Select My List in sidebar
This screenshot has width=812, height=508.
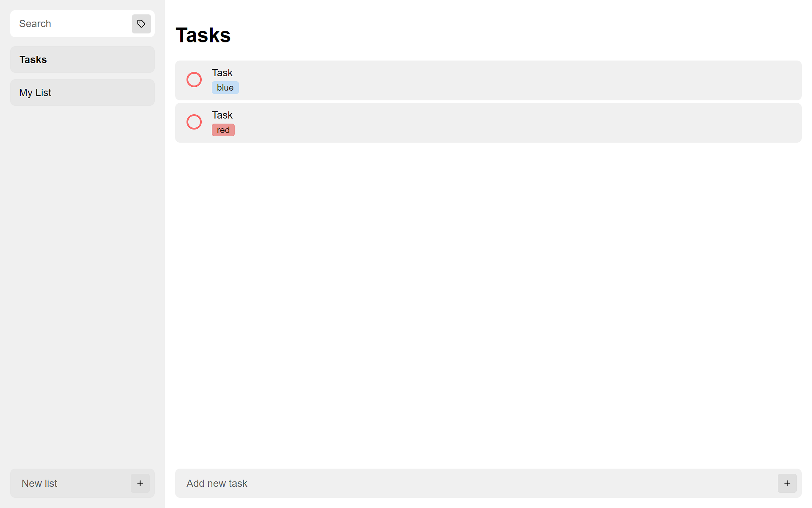tap(82, 92)
